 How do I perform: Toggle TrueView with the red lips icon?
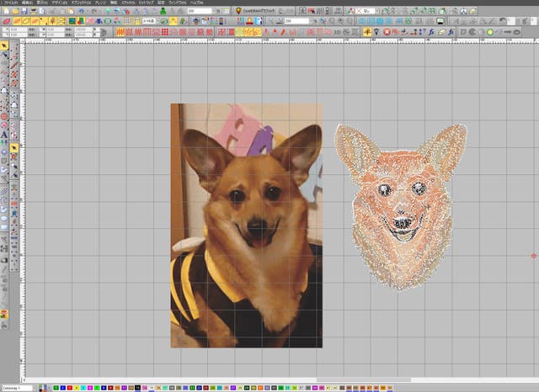tap(7, 21)
